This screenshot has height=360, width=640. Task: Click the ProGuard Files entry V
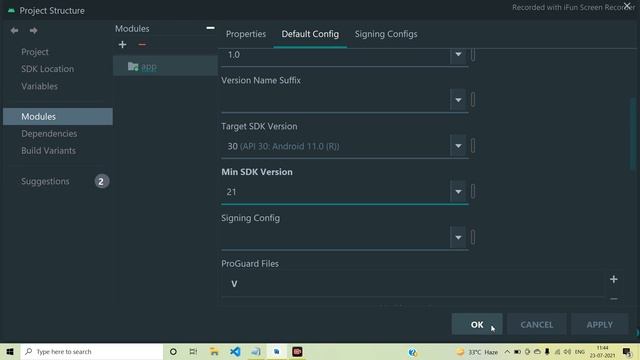(234, 284)
